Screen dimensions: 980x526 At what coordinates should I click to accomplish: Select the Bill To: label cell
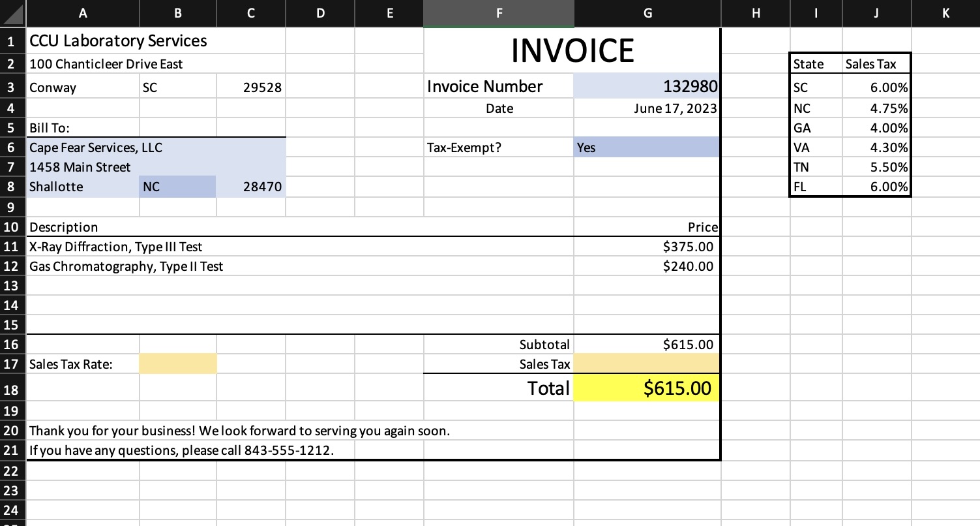click(82, 128)
